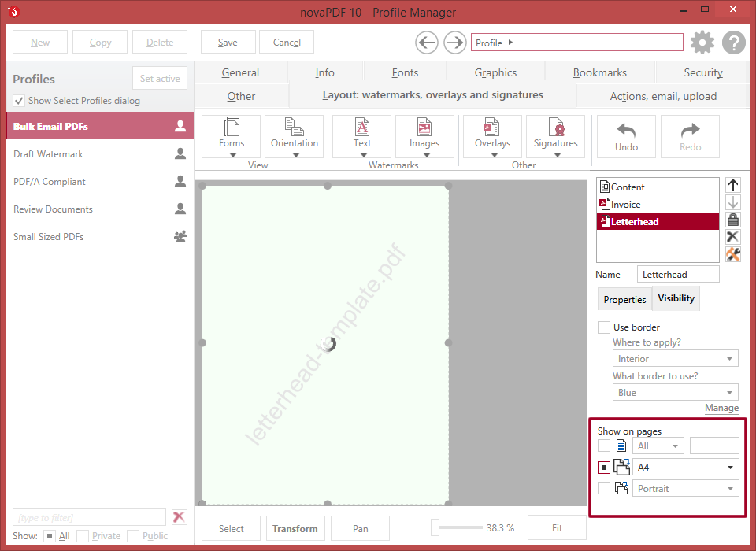Click the Cancel button
Image resolution: width=756 pixels, height=551 pixels.
(287, 43)
